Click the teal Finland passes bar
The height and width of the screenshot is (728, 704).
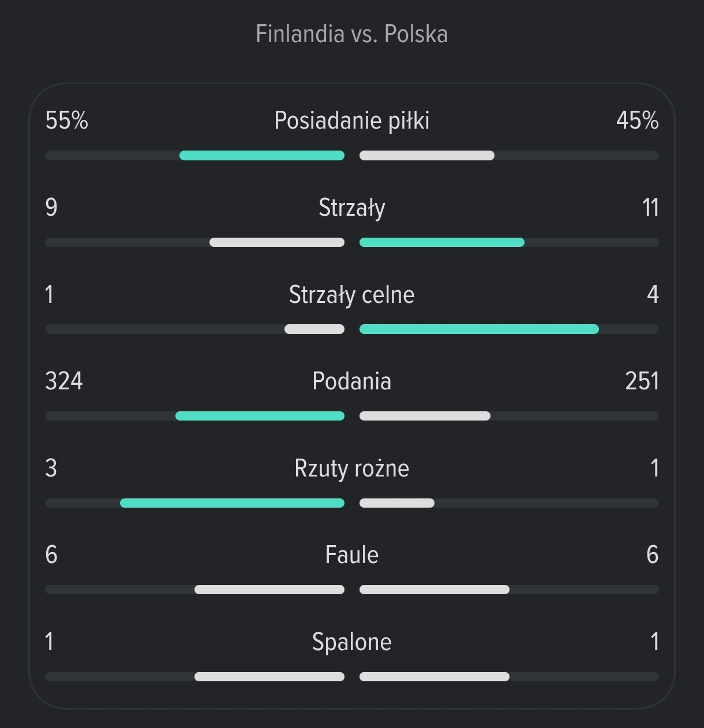pyautogui.click(x=260, y=416)
